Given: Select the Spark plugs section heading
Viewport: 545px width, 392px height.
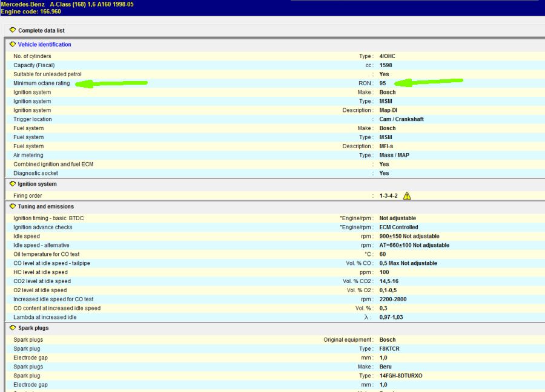Looking at the screenshot, I should click(x=33, y=328).
